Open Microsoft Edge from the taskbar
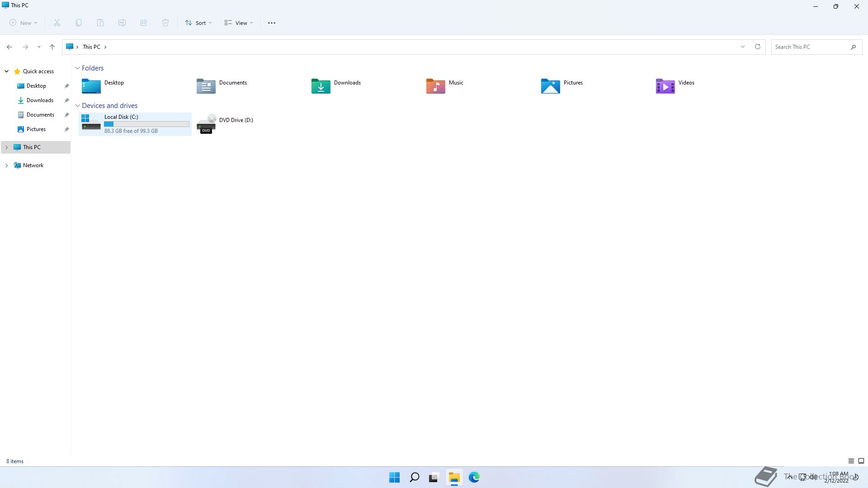 [x=474, y=477]
